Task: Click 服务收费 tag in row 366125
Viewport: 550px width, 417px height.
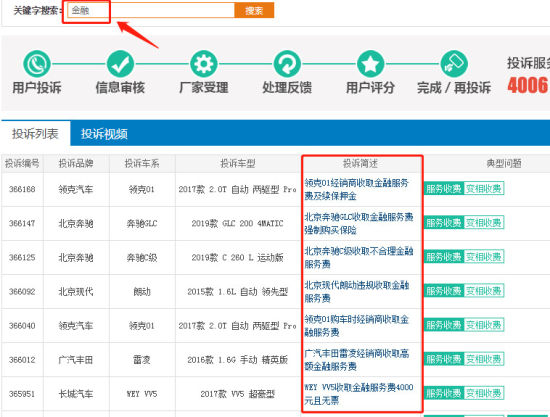Action: (444, 256)
